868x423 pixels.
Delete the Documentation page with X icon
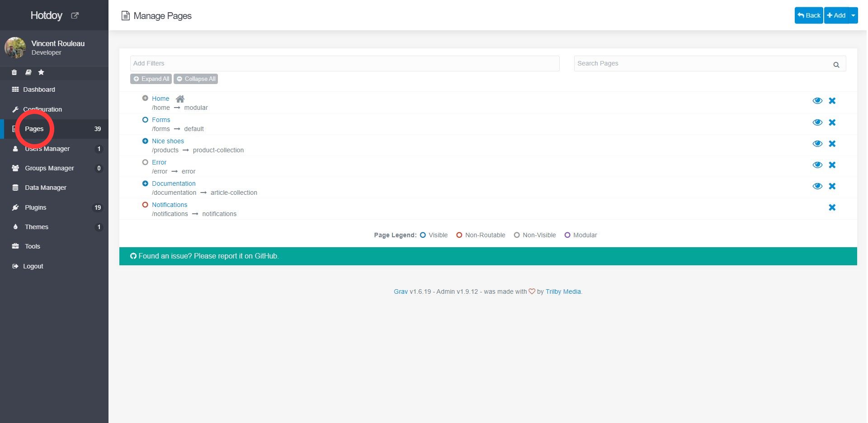[832, 186]
